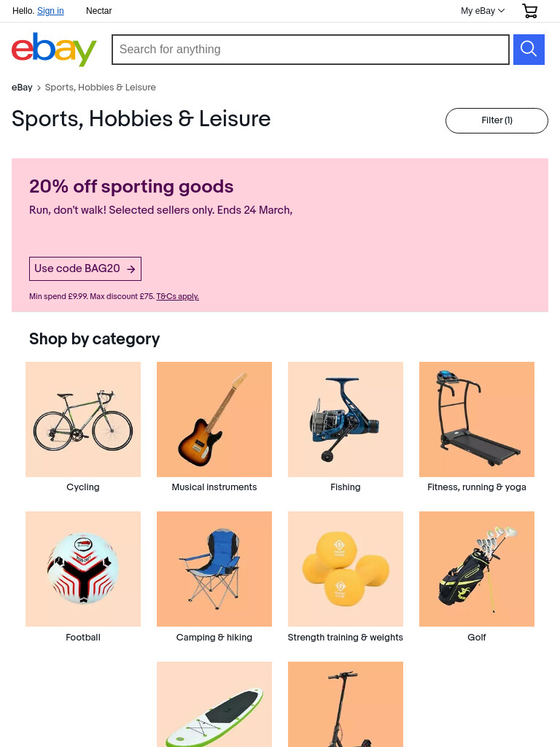
Task: Choose the Fishing reel category image
Action: [x=345, y=419]
